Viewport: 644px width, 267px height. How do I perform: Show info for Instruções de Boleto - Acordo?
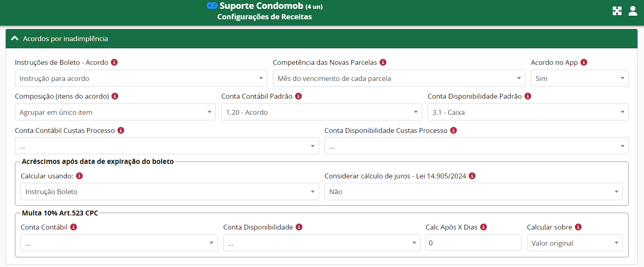(x=114, y=62)
